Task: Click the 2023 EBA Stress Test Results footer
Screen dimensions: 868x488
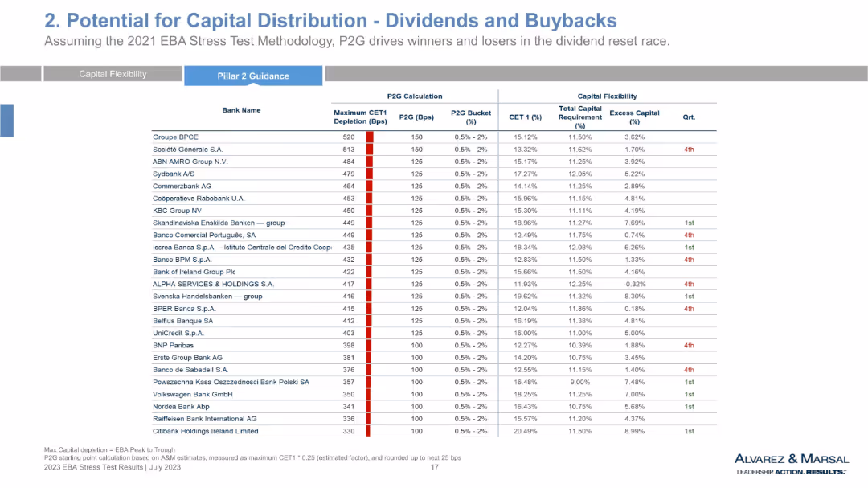Action: click(113, 467)
